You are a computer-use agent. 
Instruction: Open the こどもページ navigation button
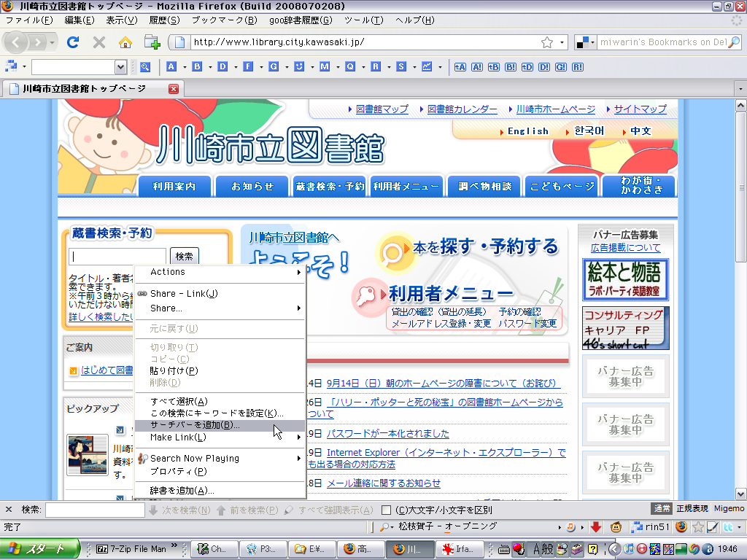pos(562,186)
